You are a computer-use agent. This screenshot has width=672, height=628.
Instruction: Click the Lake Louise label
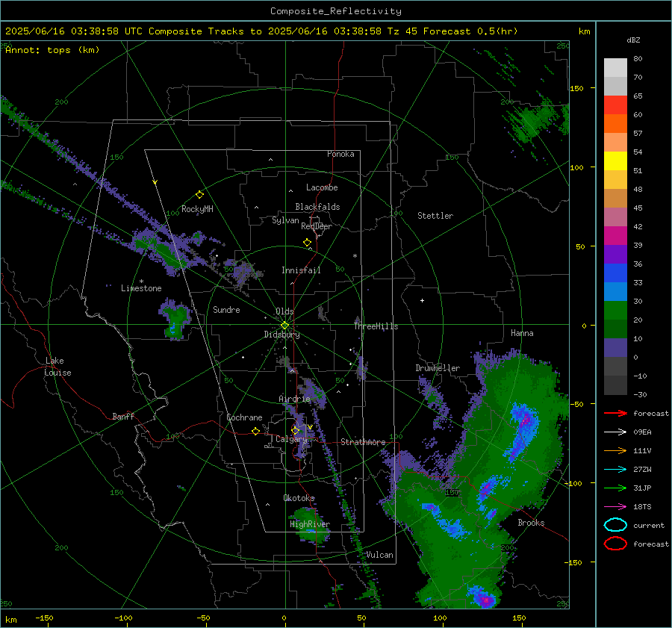(x=57, y=367)
